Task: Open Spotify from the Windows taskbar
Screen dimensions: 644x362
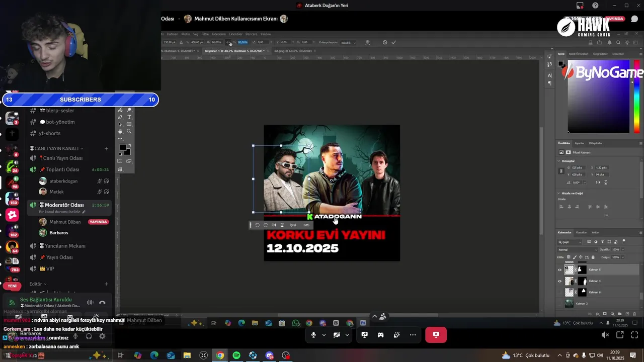Action: point(236,355)
